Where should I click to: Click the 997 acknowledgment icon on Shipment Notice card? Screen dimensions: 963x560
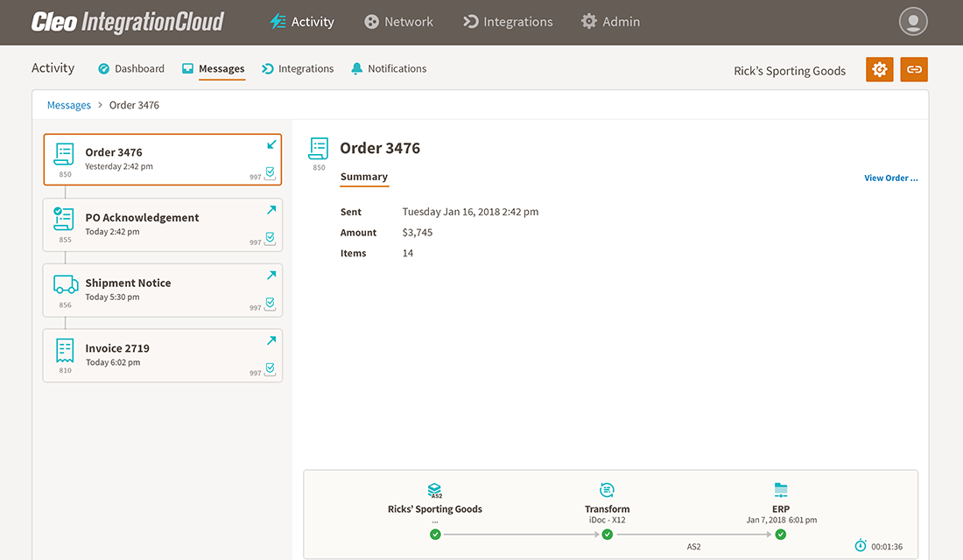tap(270, 304)
